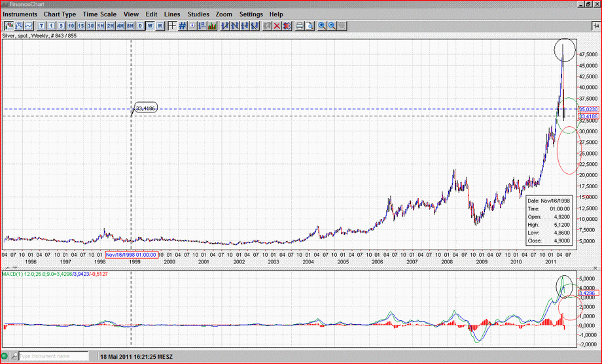
Task: Click the green connection status indicator
Action: coord(5,356)
